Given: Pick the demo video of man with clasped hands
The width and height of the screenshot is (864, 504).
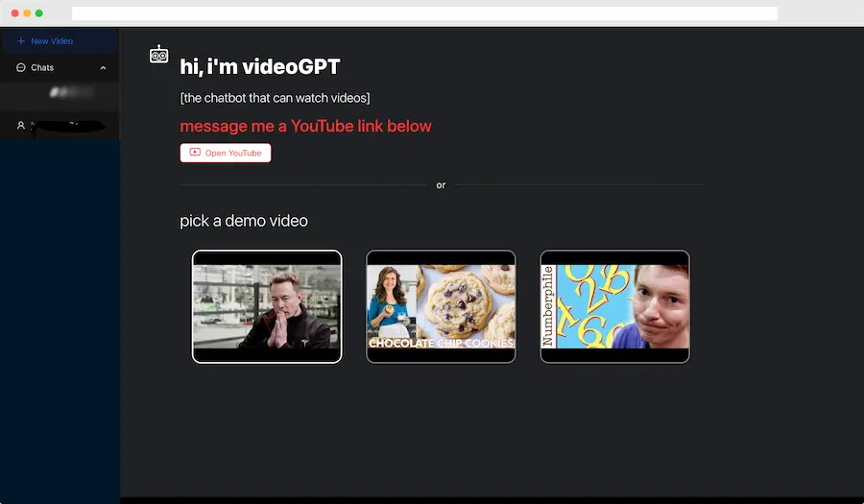Looking at the screenshot, I should [267, 306].
